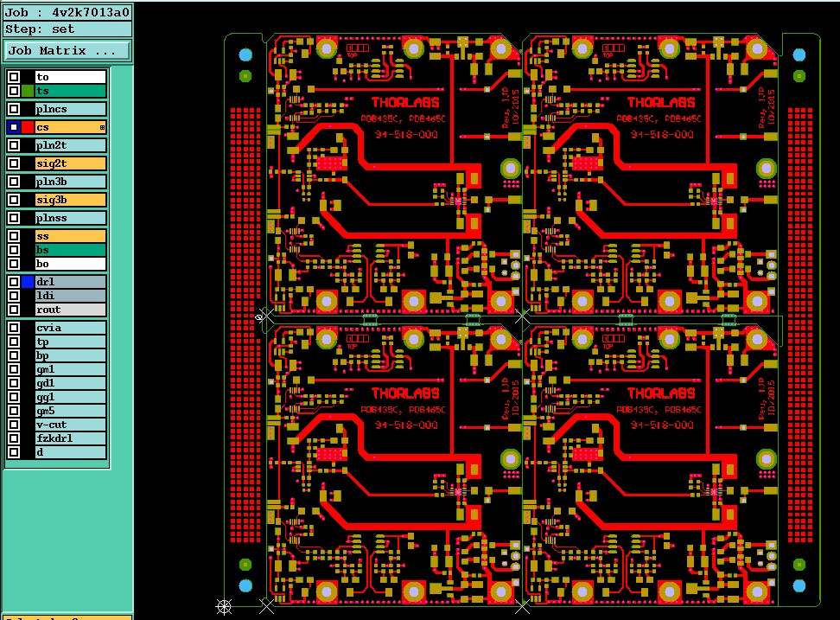Check the tp layer box

[x=14, y=342]
